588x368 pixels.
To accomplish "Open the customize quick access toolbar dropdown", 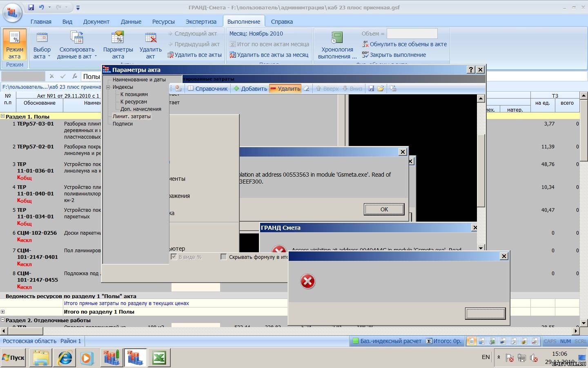I will (78, 7).
